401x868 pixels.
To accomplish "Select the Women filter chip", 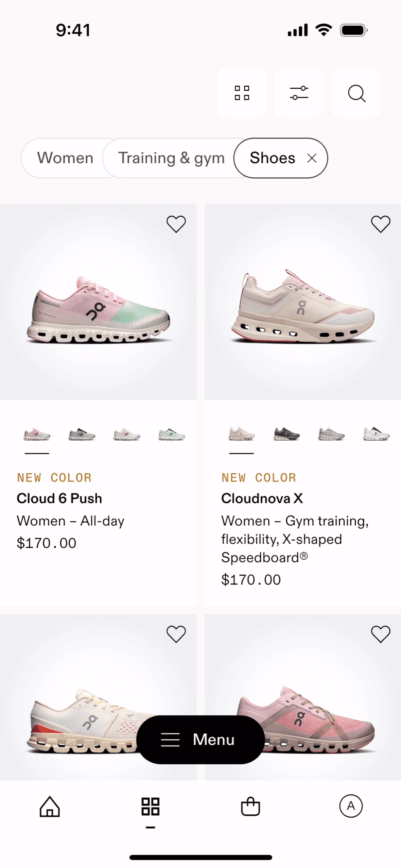I will point(65,158).
